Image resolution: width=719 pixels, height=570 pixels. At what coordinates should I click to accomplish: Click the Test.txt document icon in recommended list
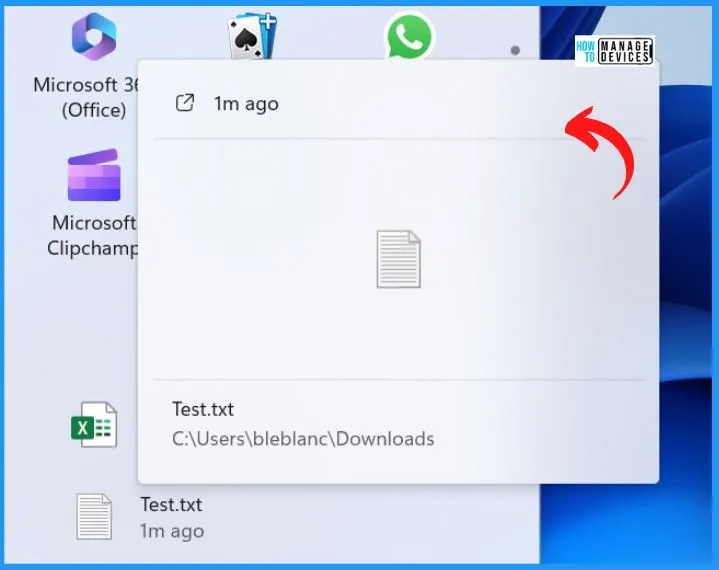tap(94, 516)
